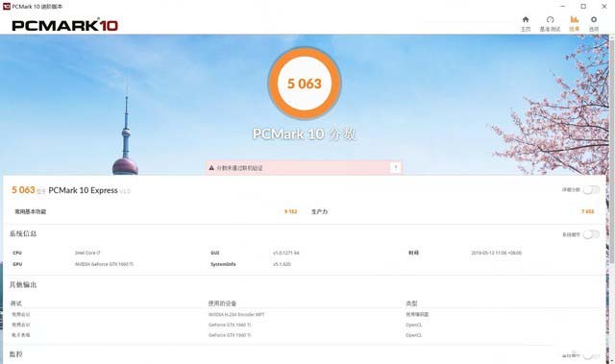This screenshot has width=615, height=364.
Task: Click the 测试 column header
Action: click(16, 303)
